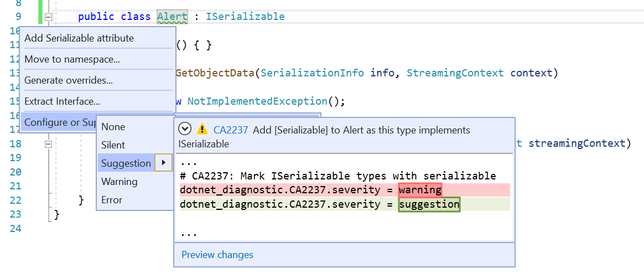Open the CA2237 rule link
644x278 pixels.
(x=231, y=130)
